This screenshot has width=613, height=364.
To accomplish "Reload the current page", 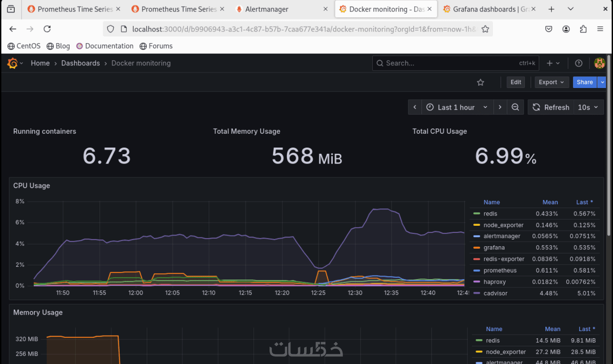I will (x=47, y=29).
